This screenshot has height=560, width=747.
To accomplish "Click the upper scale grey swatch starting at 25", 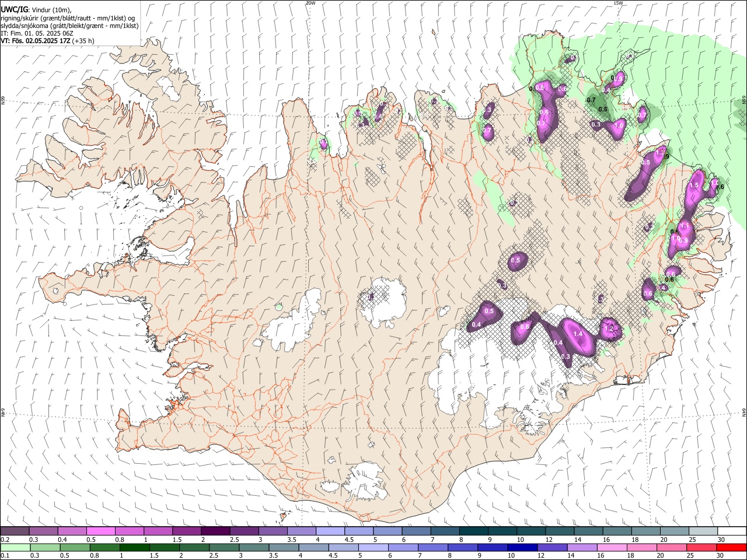I will coord(703,531).
